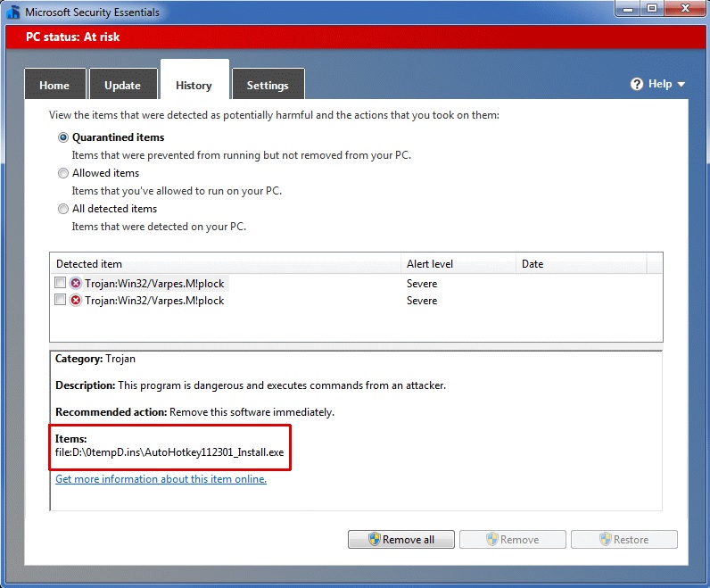Click the Severe alert level of second row
710x588 pixels.
coord(422,301)
